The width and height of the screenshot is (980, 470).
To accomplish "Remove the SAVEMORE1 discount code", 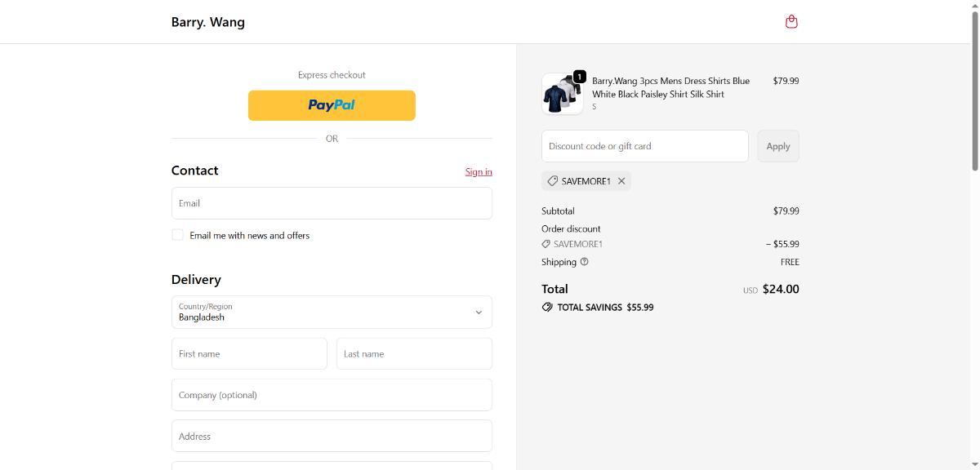I will [x=621, y=181].
